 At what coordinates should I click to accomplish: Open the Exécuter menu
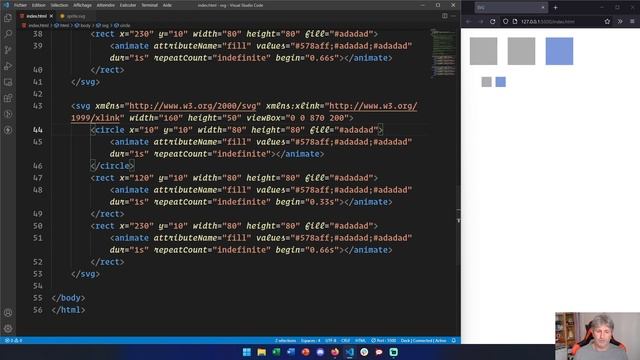(x=128, y=5)
